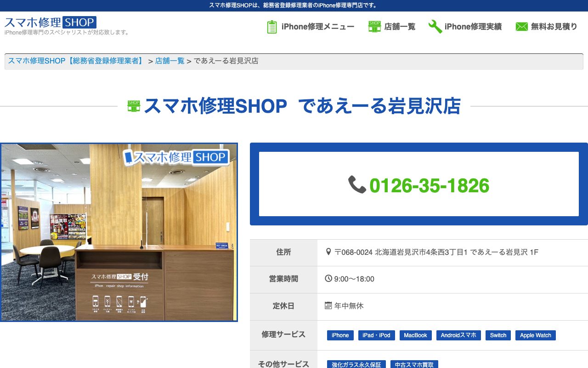Select the Androidスマホ repair service tag

458,335
